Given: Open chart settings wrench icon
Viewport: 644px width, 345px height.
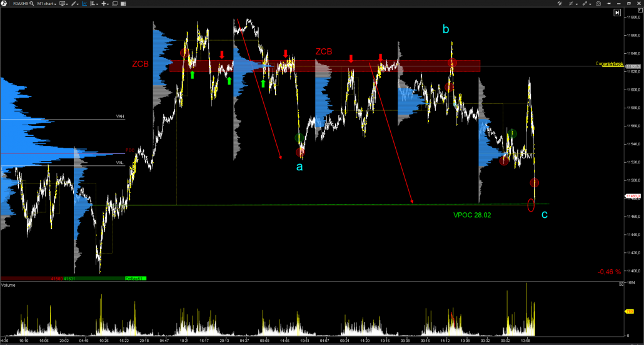Looking at the screenshot, I should coord(560,3).
